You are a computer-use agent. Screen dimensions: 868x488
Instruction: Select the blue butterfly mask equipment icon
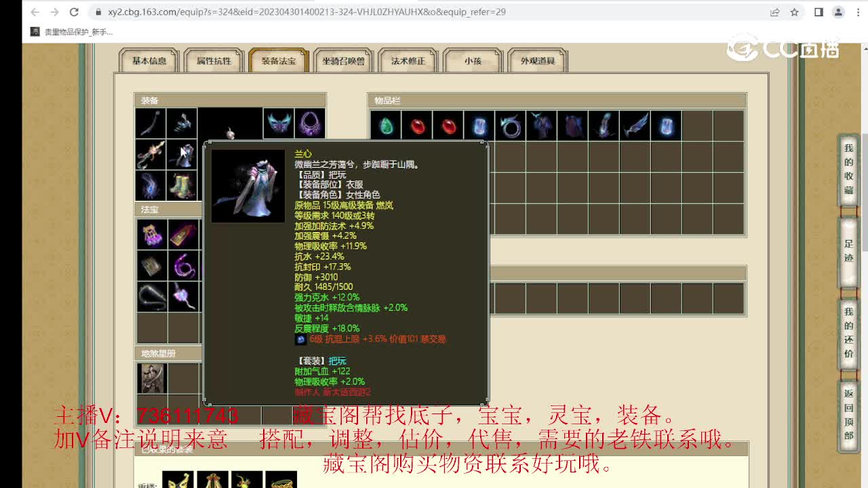(279, 123)
